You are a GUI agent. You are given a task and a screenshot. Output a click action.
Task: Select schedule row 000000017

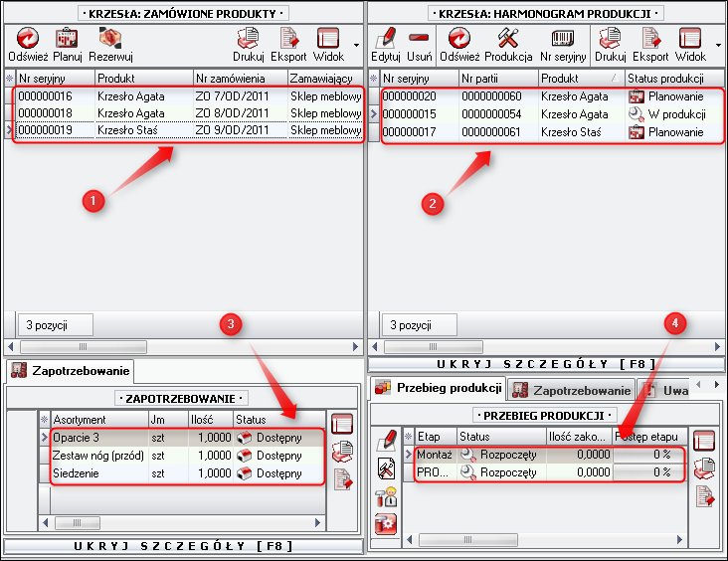pos(552,132)
